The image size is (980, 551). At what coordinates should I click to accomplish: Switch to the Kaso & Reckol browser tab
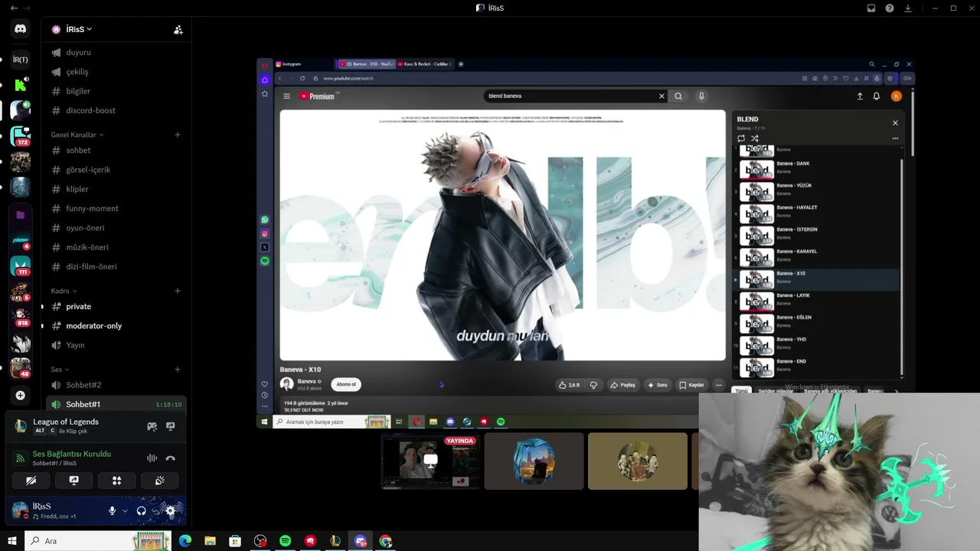click(425, 64)
